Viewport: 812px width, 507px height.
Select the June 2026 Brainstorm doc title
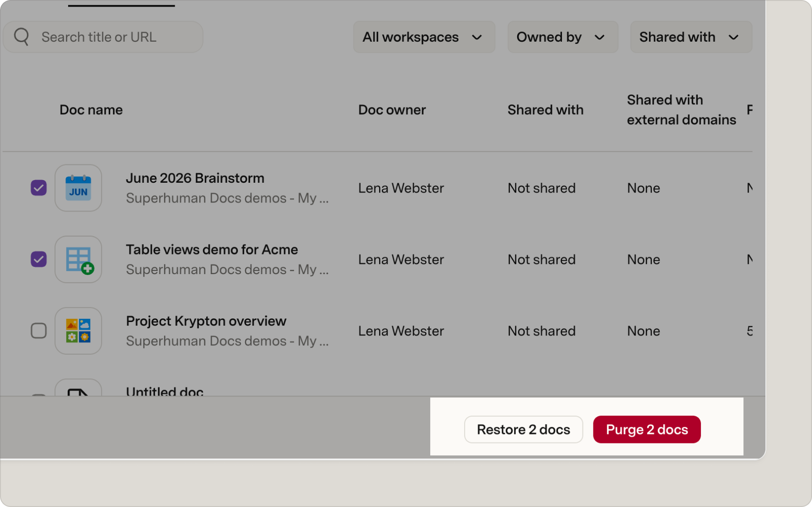195,178
